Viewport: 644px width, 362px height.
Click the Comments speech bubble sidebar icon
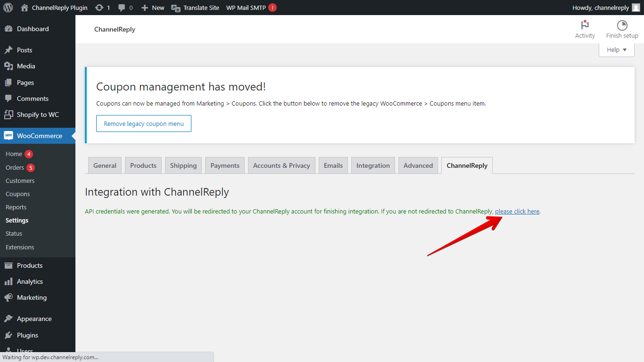click(8, 99)
